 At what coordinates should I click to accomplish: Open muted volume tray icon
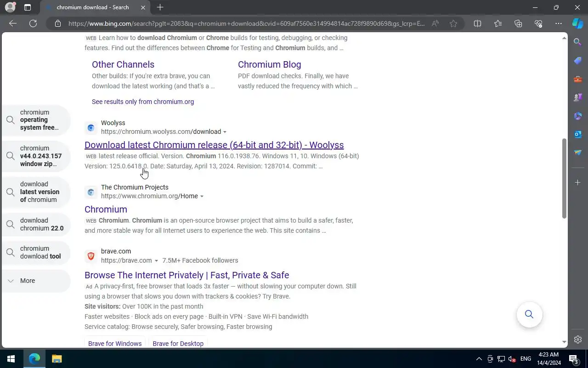pos(512,359)
